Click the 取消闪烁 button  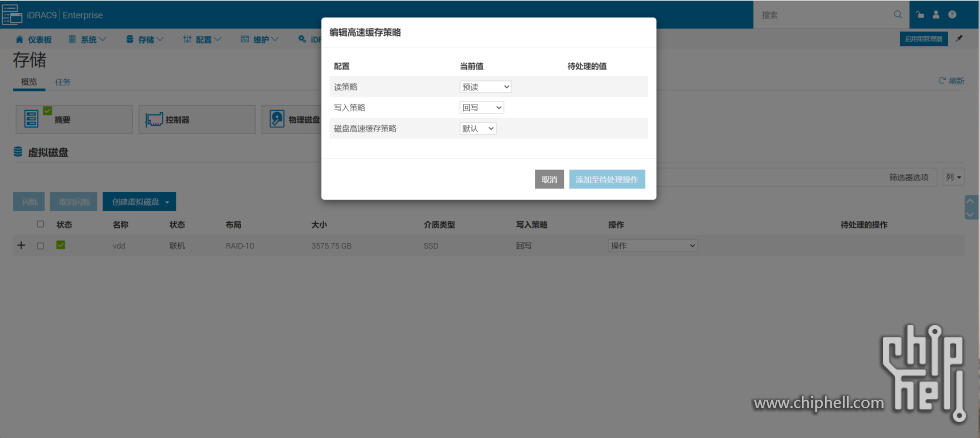[x=74, y=202]
